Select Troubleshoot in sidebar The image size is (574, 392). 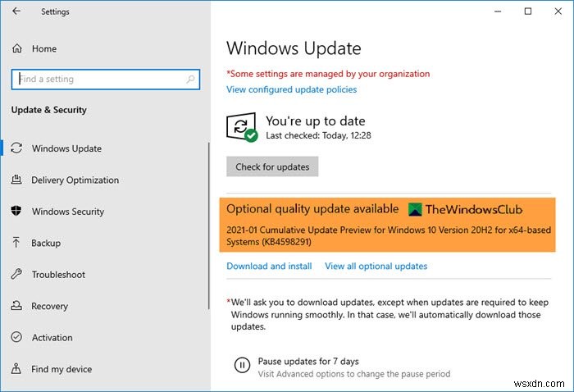[x=58, y=275]
